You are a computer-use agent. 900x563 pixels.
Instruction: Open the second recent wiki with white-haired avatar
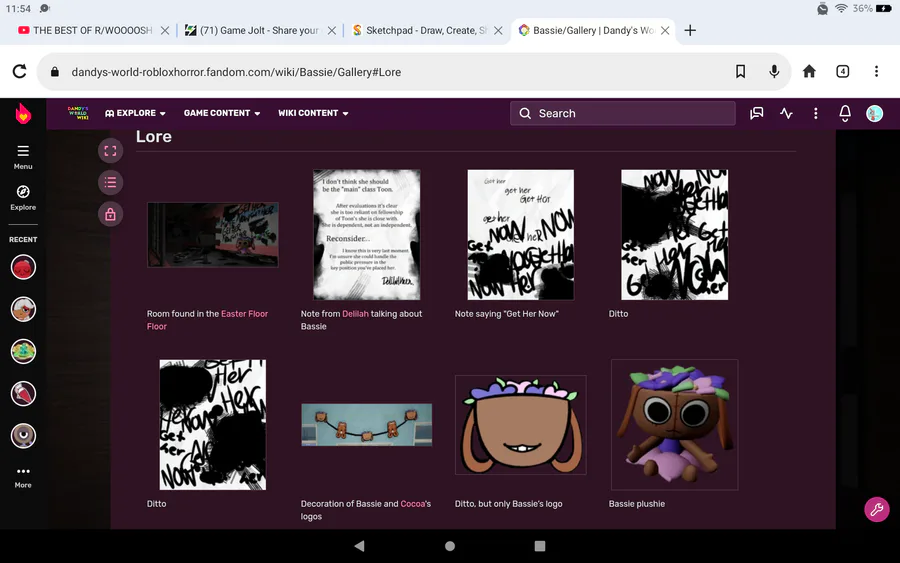pyautogui.click(x=23, y=309)
